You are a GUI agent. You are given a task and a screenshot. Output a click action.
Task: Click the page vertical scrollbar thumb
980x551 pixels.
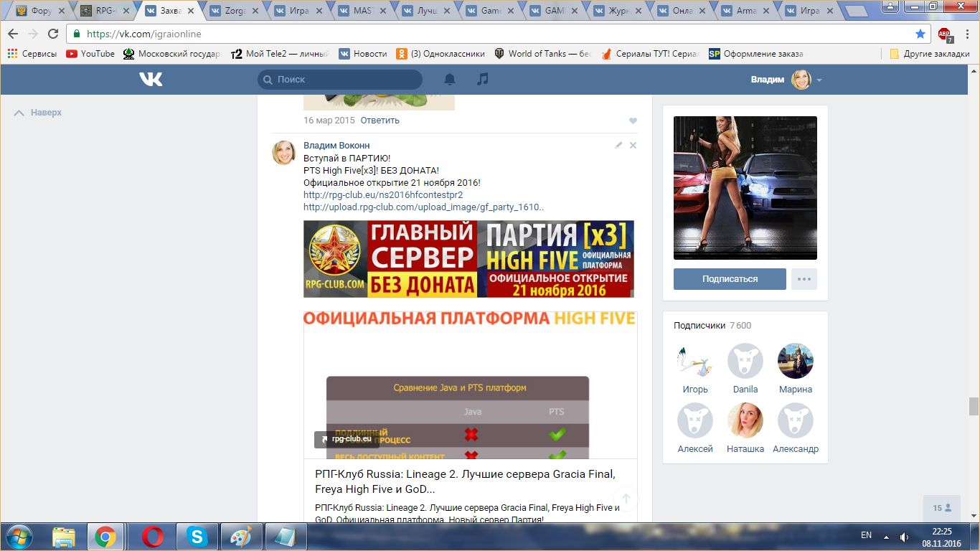974,406
